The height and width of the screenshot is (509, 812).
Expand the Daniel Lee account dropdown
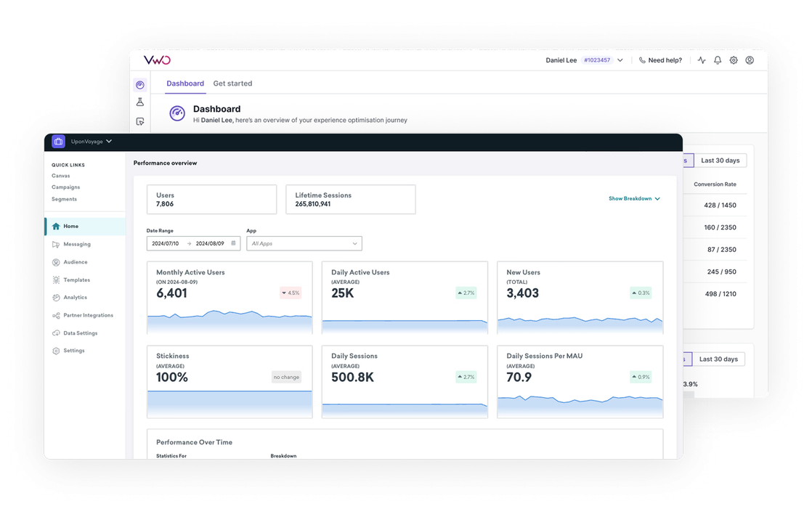tap(620, 60)
